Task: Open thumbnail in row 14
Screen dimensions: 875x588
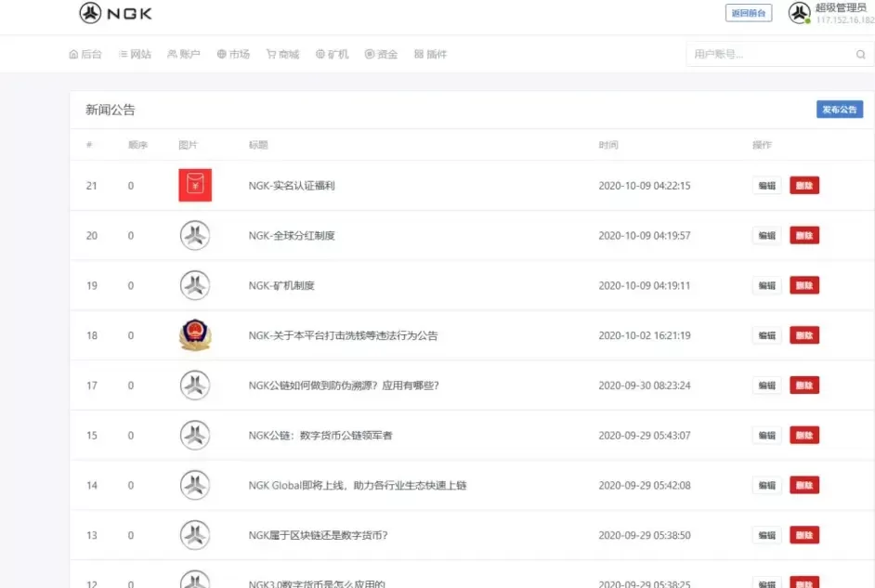Action: pos(195,485)
